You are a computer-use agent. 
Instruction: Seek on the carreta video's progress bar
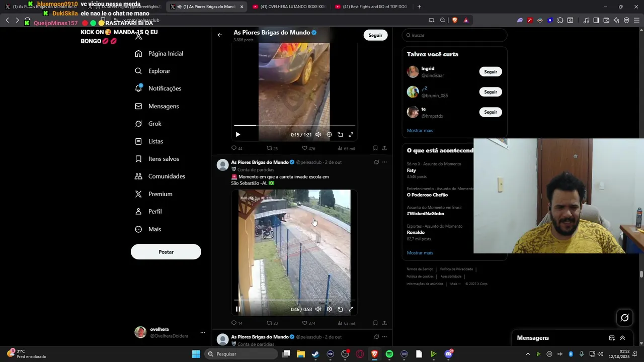(294, 300)
